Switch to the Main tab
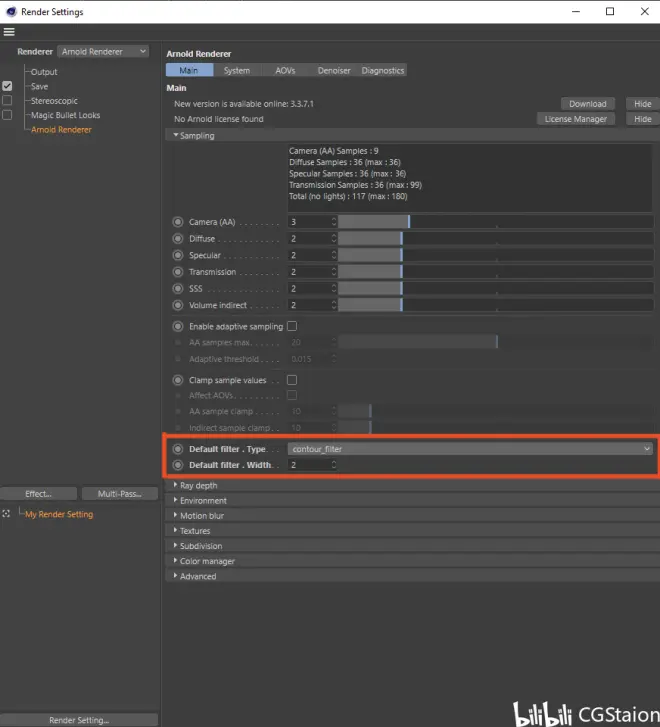The width and height of the screenshot is (660, 727). click(189, 70)
